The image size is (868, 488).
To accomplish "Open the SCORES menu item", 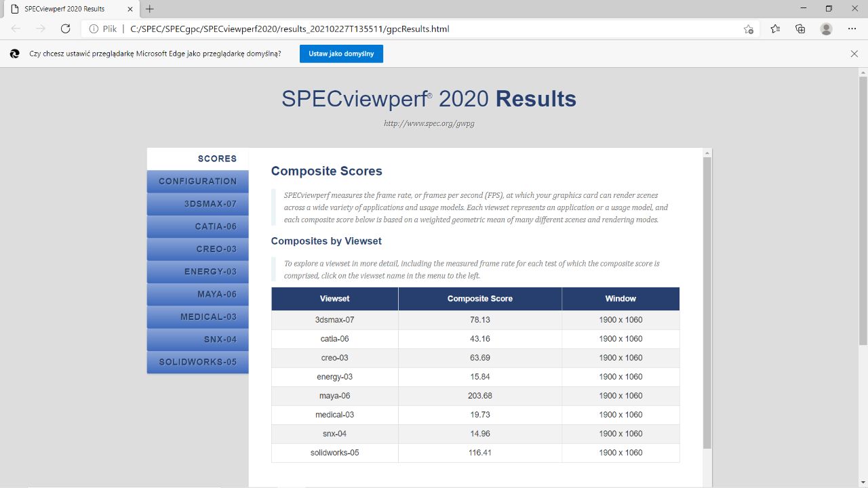I will [x=197, y=159].
